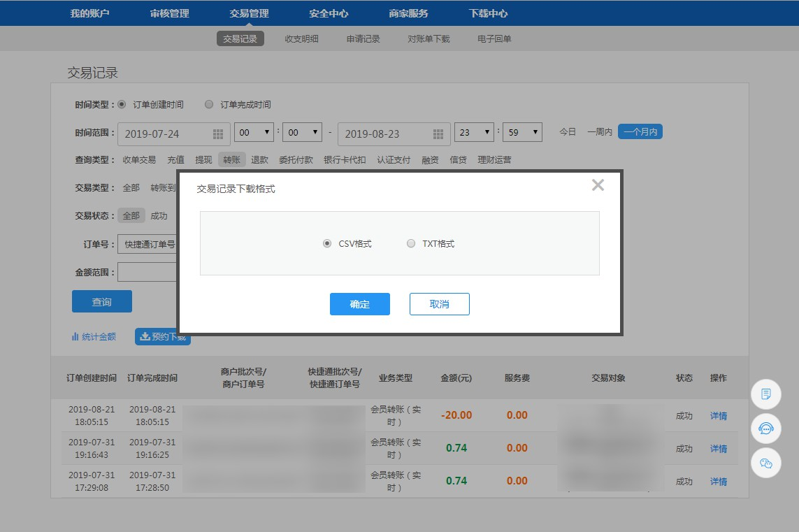Select 一周内 quick time range
799x532 pixels.
click(599, 131)
